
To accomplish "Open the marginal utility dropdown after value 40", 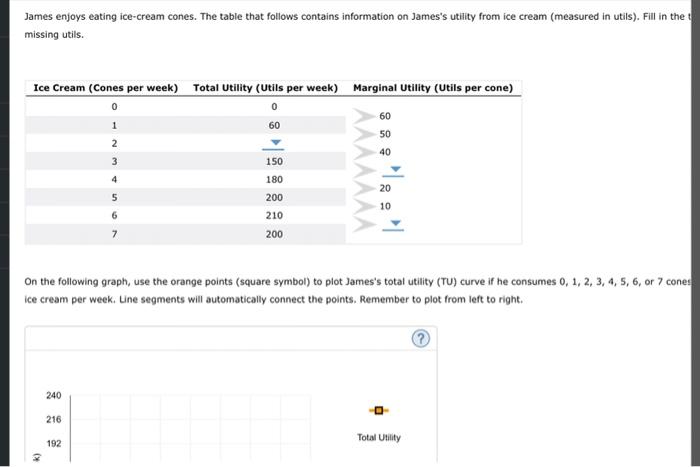I will [x=394, y=171].
